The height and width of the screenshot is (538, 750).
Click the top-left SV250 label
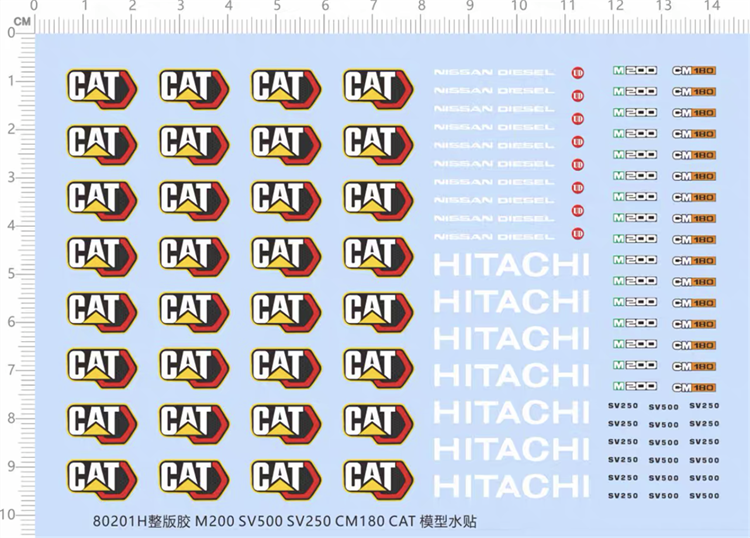coord(622,406)
